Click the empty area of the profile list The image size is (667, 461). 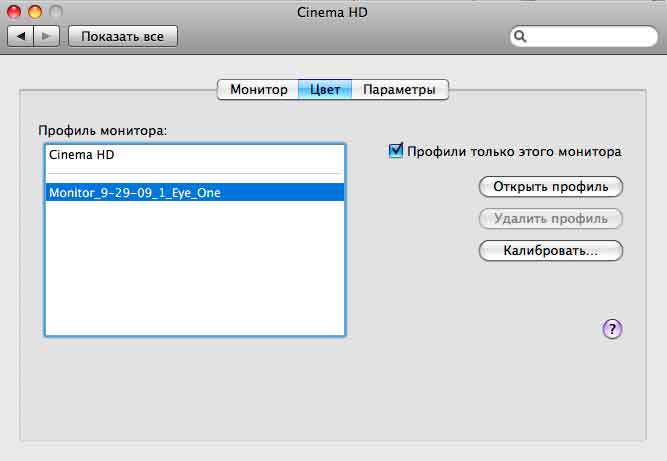(194, 268)
